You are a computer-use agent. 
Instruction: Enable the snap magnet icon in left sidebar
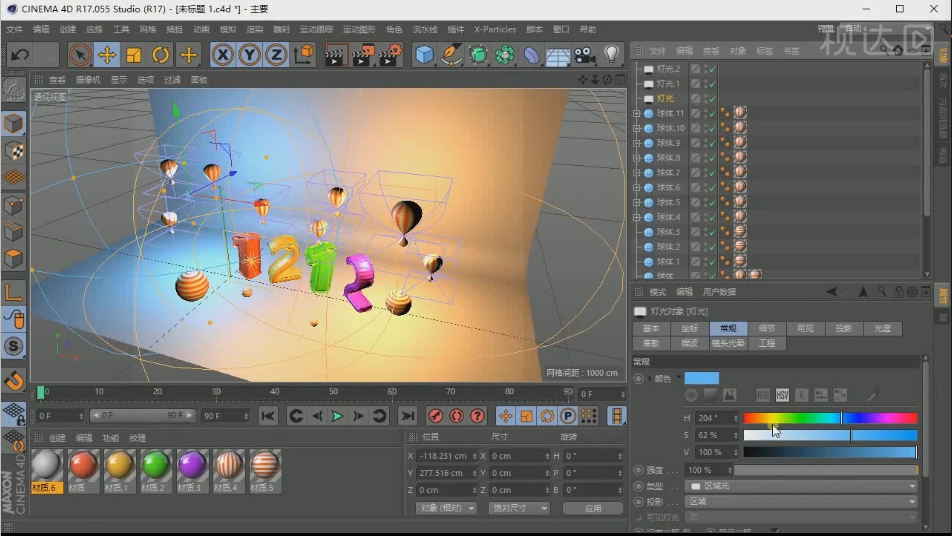pyautogui.click(x=13, y=381)
